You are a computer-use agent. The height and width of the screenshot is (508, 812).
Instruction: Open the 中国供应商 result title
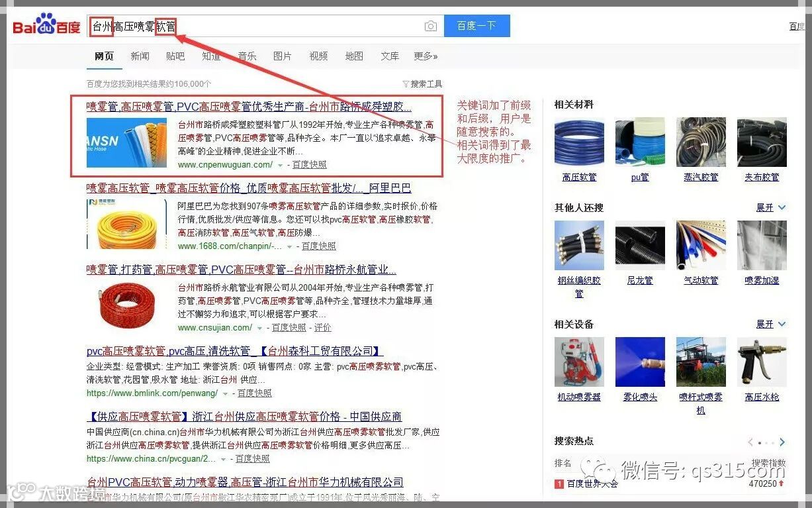[x=244, y=417]
